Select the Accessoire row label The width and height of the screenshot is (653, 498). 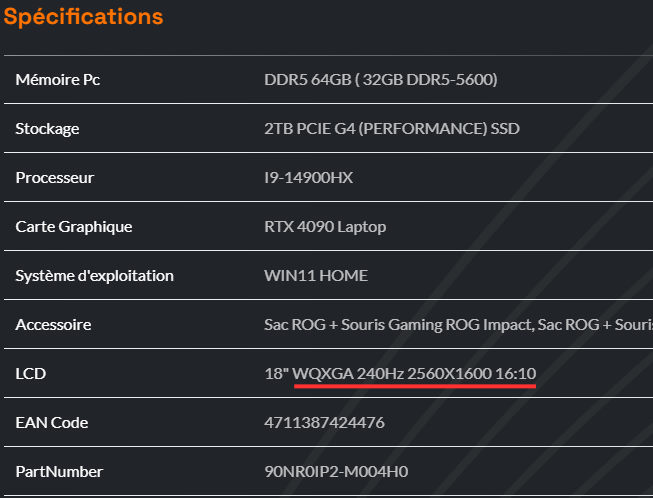pyautogui.click(x=54, y=325)
